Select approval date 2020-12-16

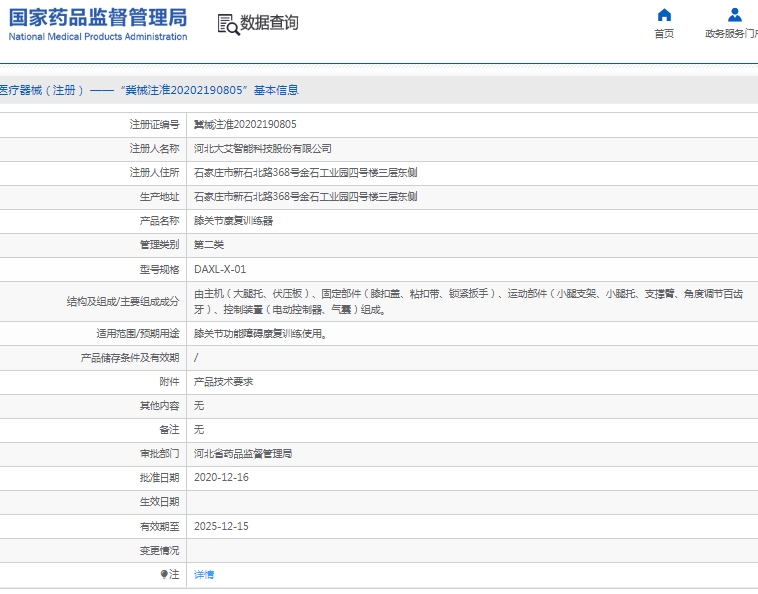click(221, 478)
